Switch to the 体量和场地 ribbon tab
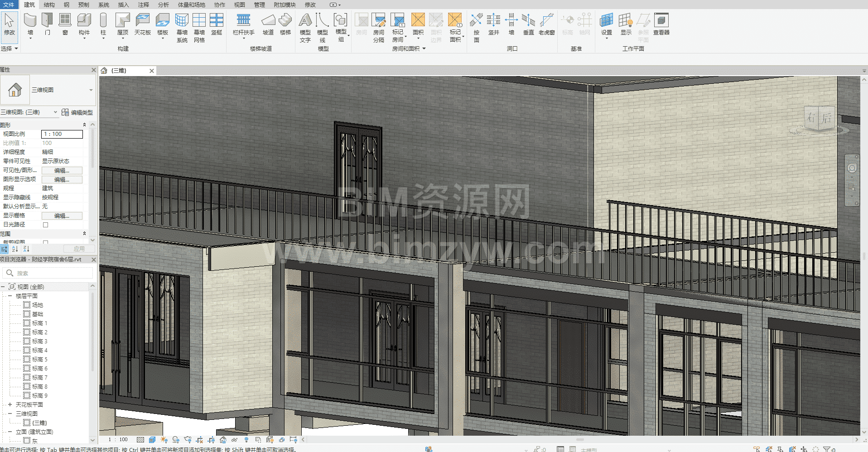The image size is (868, 452). pyautogui.click(x=192, y=5)
